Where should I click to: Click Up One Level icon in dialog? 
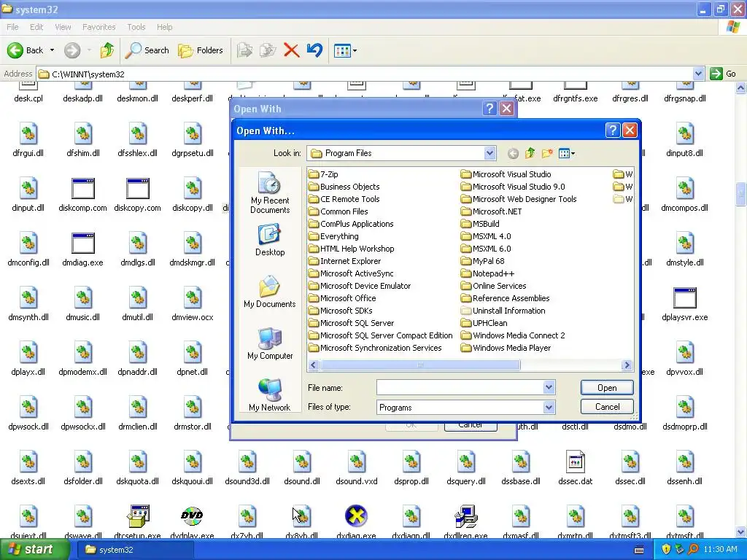point(530,153)
